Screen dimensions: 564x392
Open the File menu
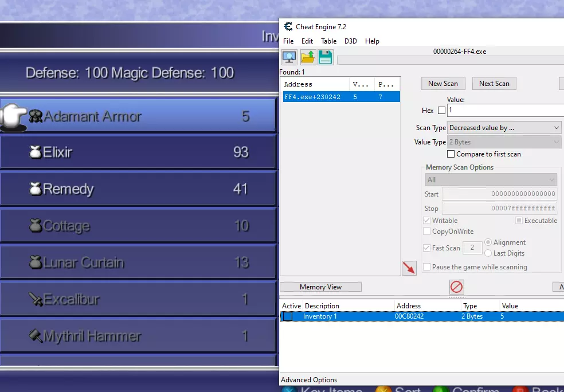(x=288, y=41)
